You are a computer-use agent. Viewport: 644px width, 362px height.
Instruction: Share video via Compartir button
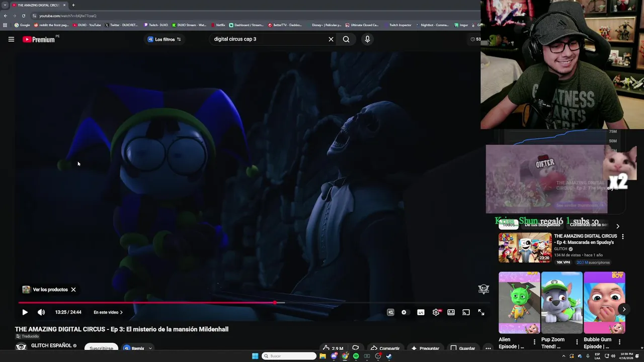[x=385, y=348]
